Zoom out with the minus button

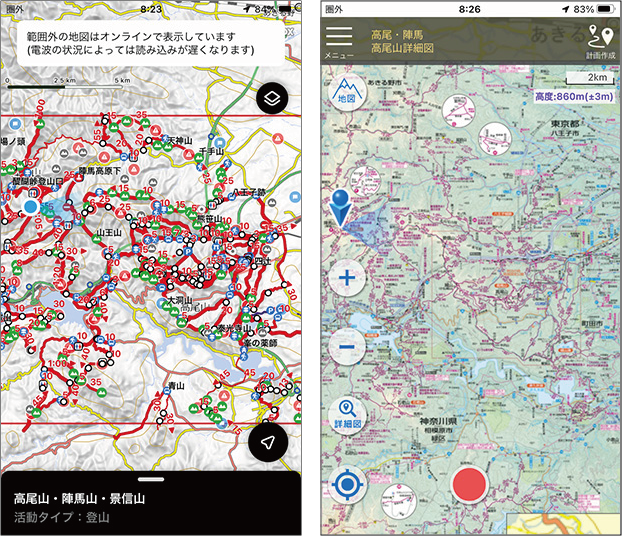347,347
